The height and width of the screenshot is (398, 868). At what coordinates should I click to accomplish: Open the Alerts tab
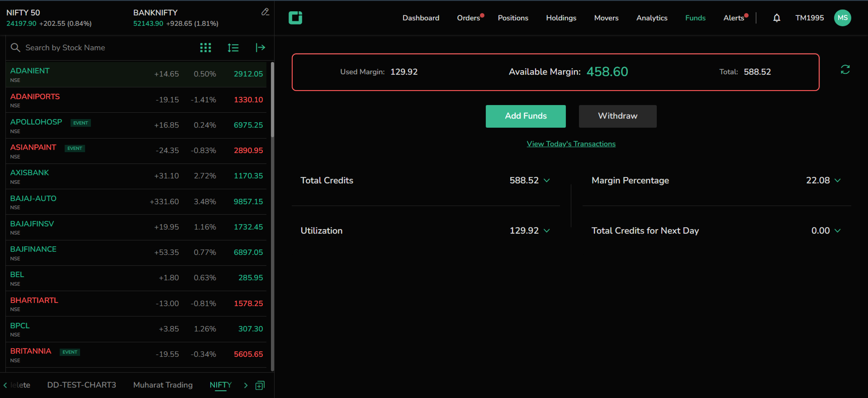(x=734, y=18)
